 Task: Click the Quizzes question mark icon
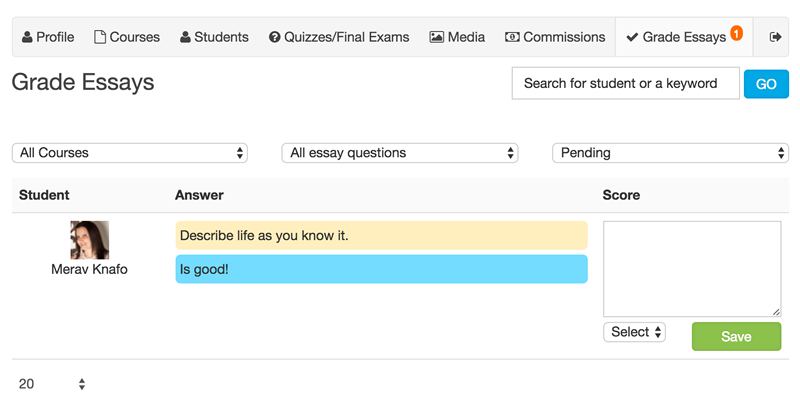click(274, 37)
